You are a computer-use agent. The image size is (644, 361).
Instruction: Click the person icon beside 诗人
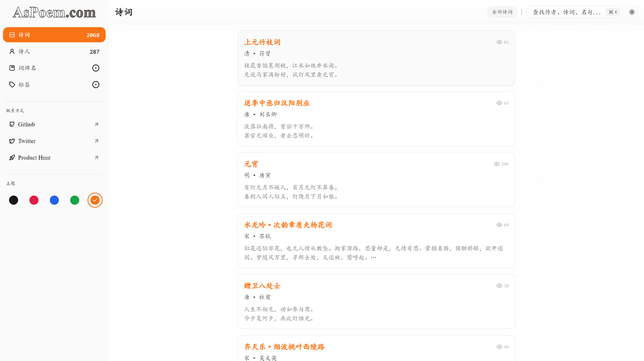click(x=12, y=51)
